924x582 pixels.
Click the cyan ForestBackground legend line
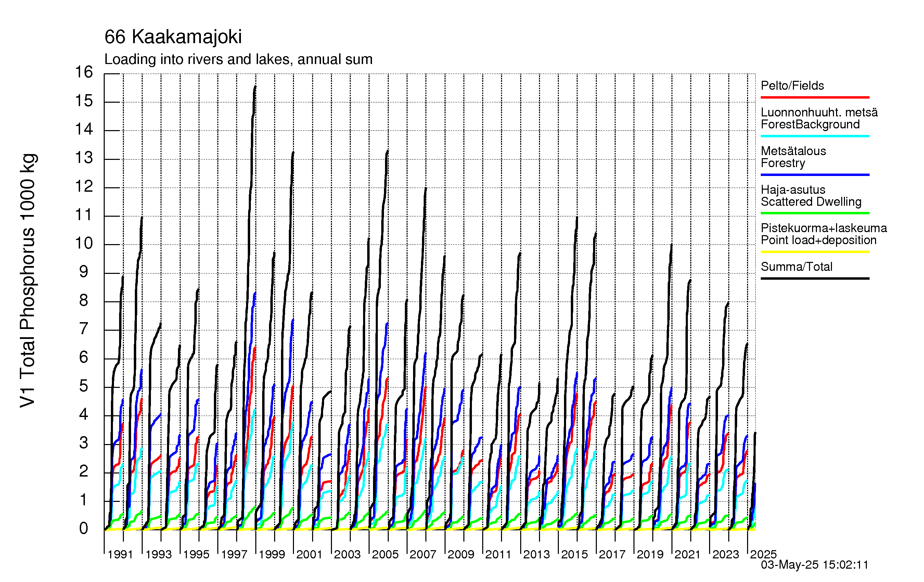click(815, 136)
